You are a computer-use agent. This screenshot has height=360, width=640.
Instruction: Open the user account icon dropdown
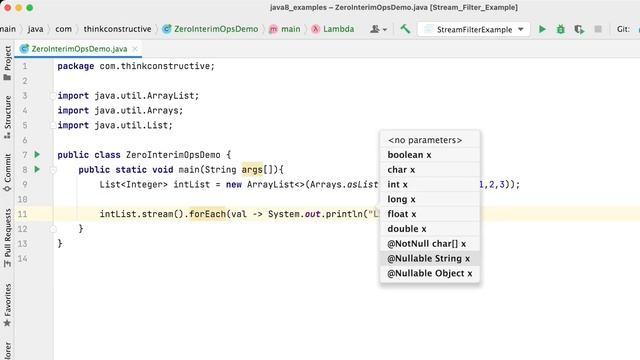click(x=378, y=29)
